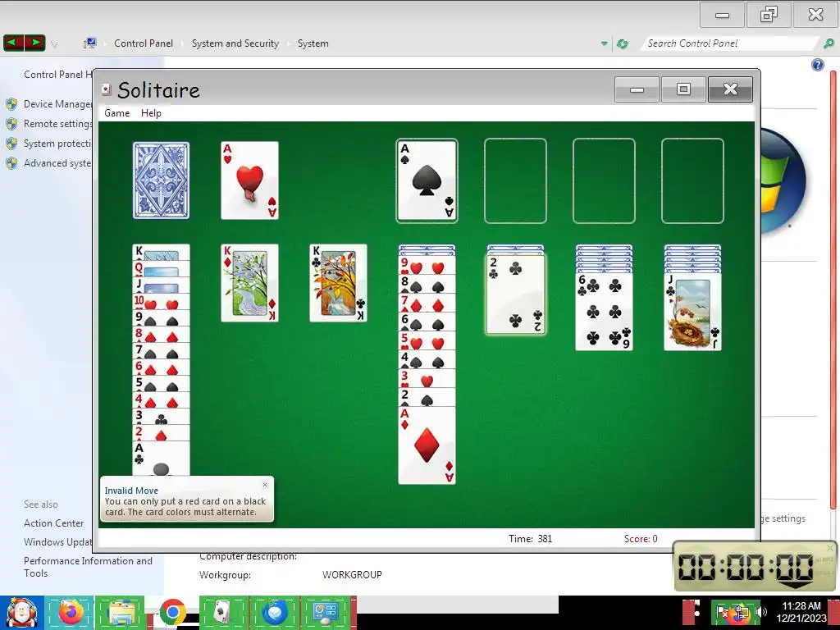Select the 9 of Hearts card

(x=427, y=266)
